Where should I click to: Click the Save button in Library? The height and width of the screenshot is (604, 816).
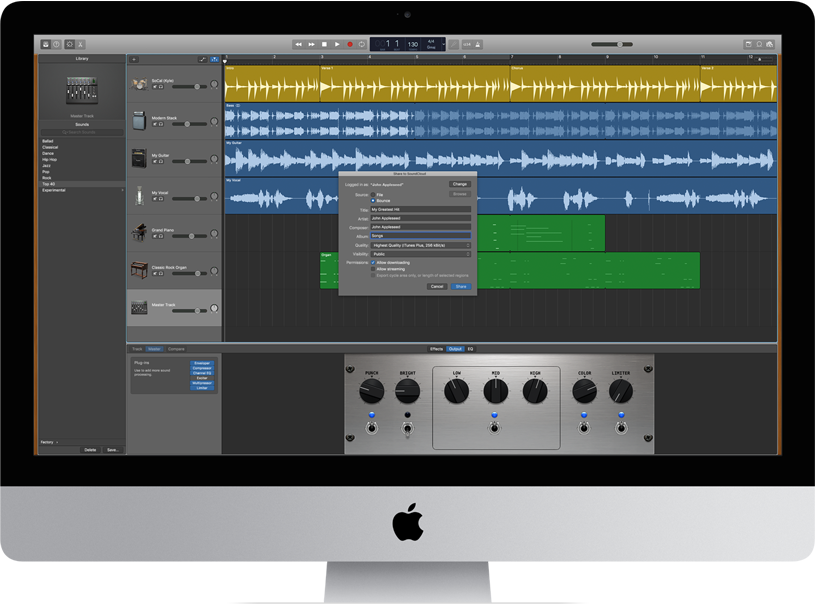coord(113,450)
